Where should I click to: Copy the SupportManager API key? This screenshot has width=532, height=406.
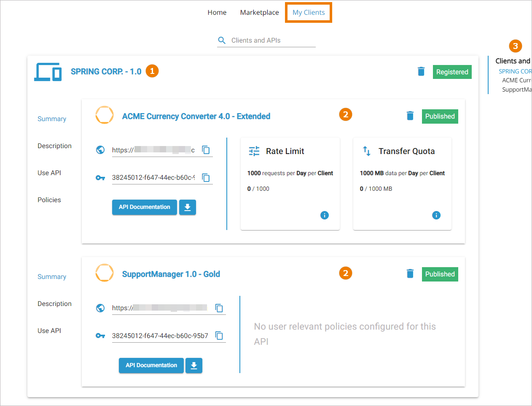(219, 336)
